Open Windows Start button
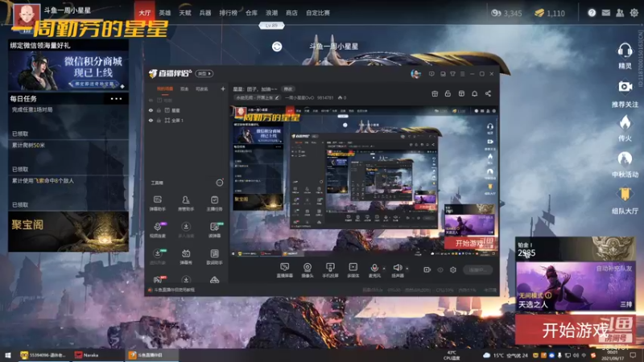Image resolution: width=644 pixels, height=362 pixels. [x=7, y=355]
